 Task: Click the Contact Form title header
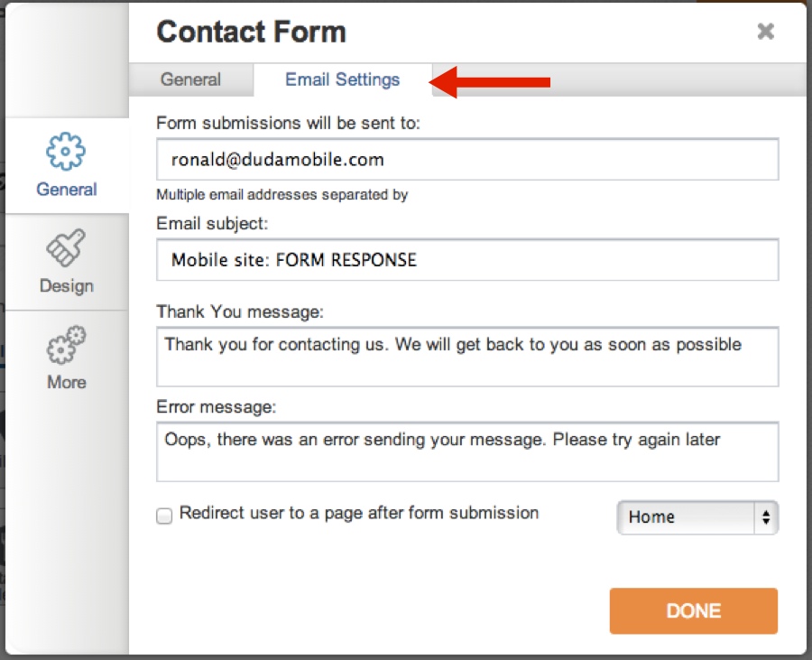[251, 32]
